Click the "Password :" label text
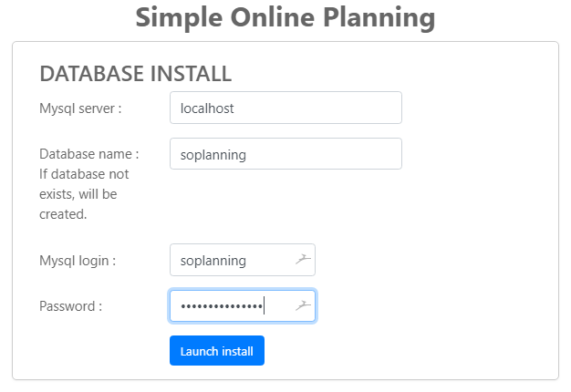 coord(70,306)
